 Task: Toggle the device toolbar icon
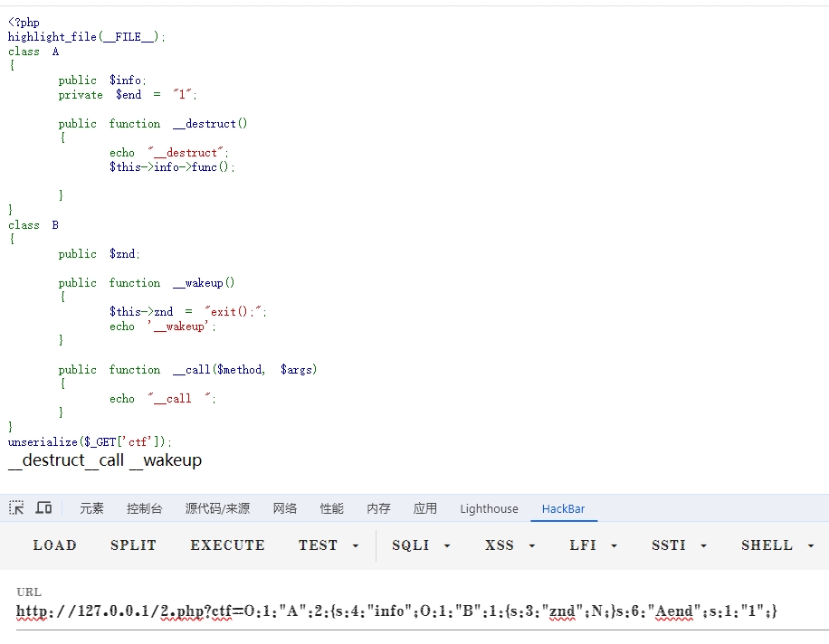(x=43, y=508)
